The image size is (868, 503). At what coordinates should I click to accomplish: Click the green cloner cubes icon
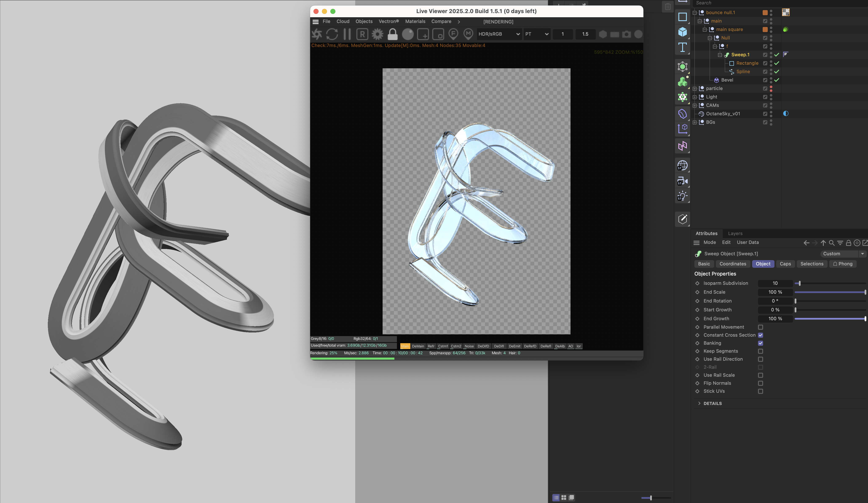point(682,82)
